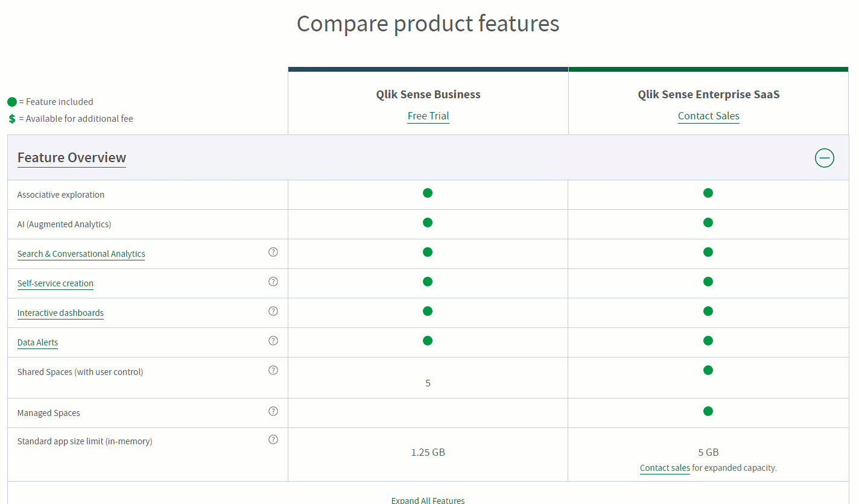
Task: Click green dot for Enterprise Managed Spaces
Action: 708,411
